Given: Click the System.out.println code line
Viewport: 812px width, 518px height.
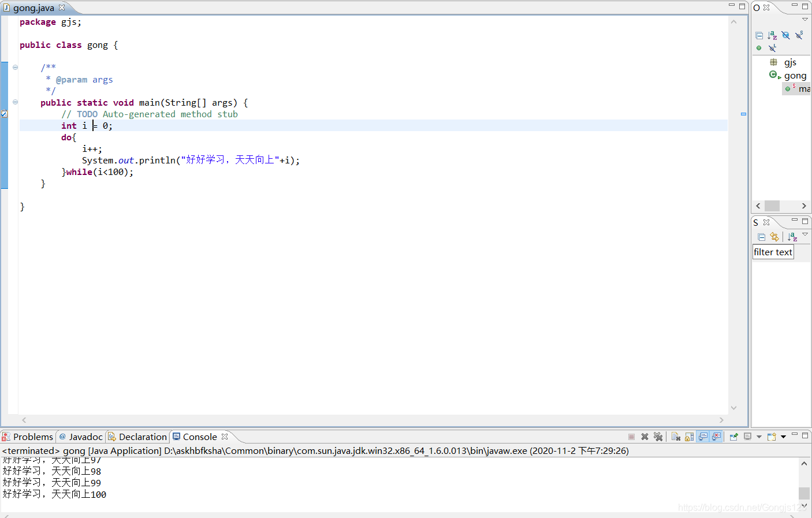Looking at the screenshot, I should (x=191, y=160).
